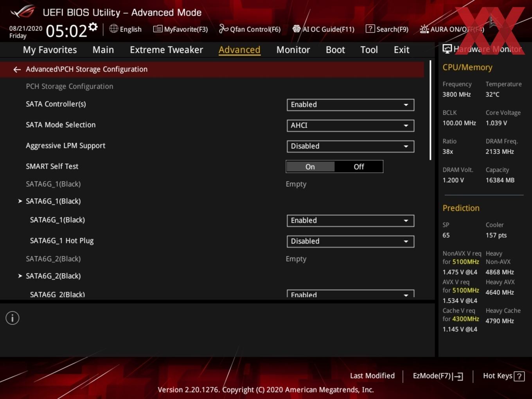Click the back arrow beside PCH Storage Configuration
Screen dimensions: 532x399
point(17,69)
